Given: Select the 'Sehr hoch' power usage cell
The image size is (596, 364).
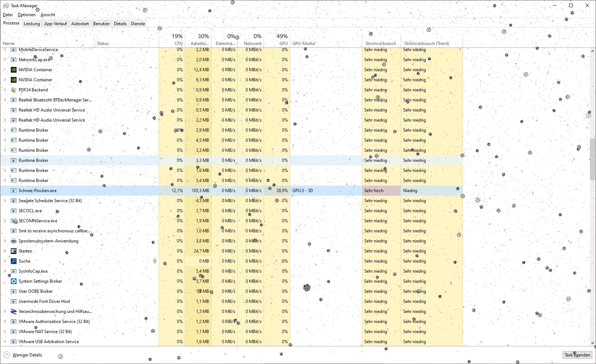Looking at the screenshot, I should point(381,191).
